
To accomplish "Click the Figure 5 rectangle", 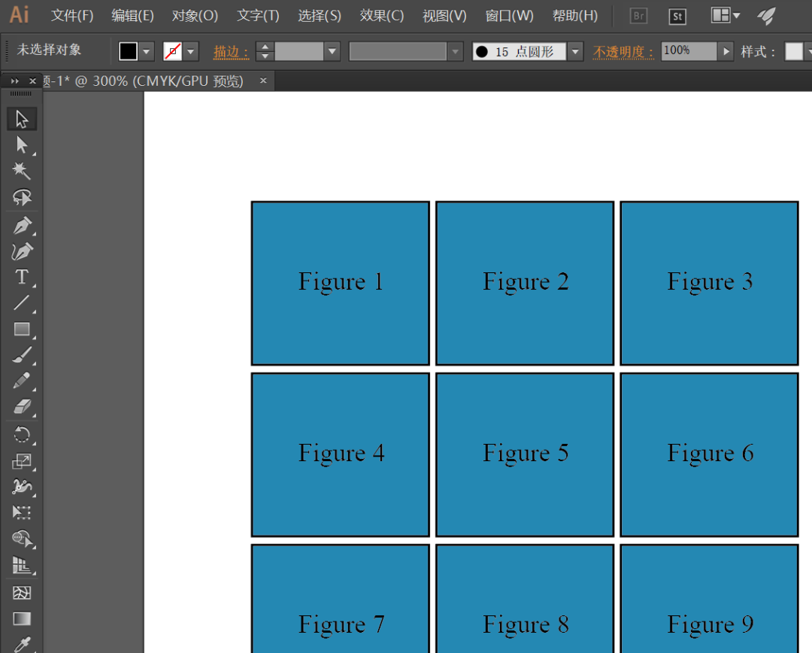I will pyautogui.click(x=525, y=454).
